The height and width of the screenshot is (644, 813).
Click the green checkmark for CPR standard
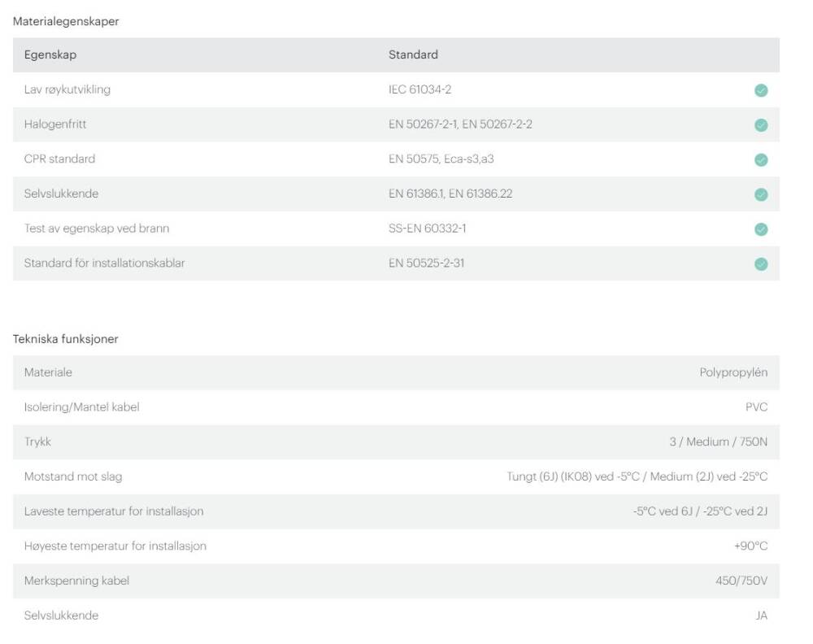pyautogui.click(x=760, y=160)
